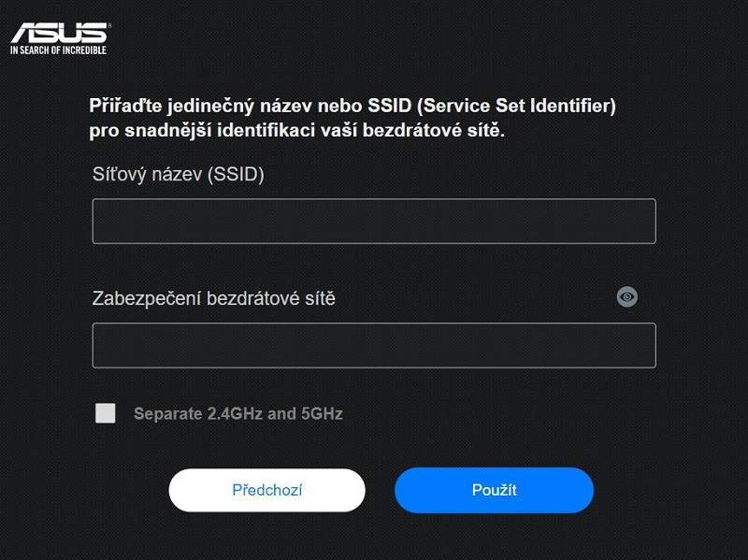748x560 pixels.
Task: Apply the wireless network settings
Action: pyautogui.click(x=494, y=490)
